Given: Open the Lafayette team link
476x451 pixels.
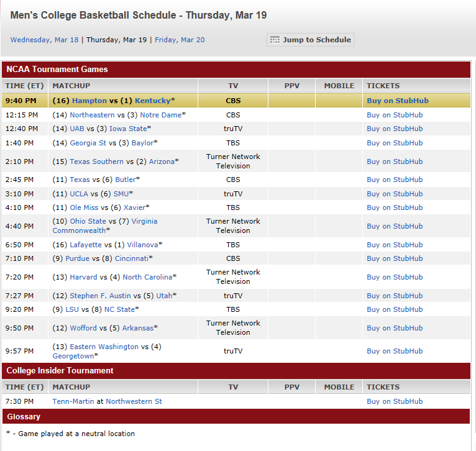Looking at the screenshot, I should click(x=86, y=245).
